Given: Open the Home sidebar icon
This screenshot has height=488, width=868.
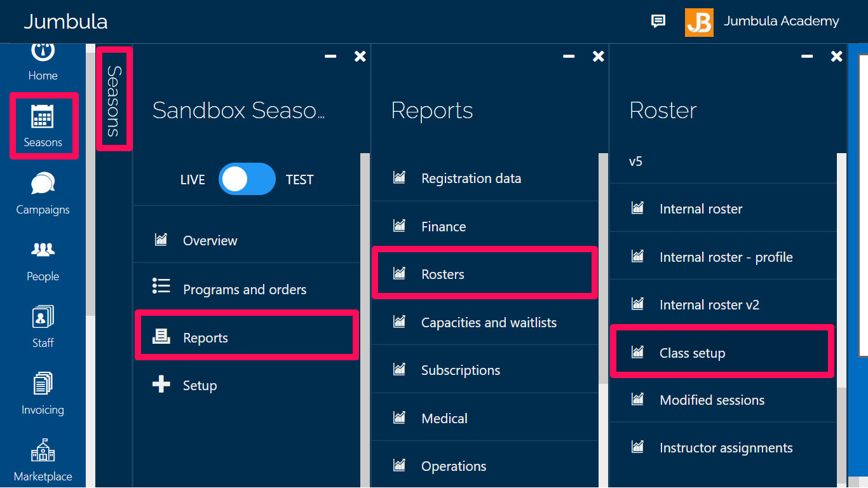Looking at the screenshot, I should coord(43,51).
